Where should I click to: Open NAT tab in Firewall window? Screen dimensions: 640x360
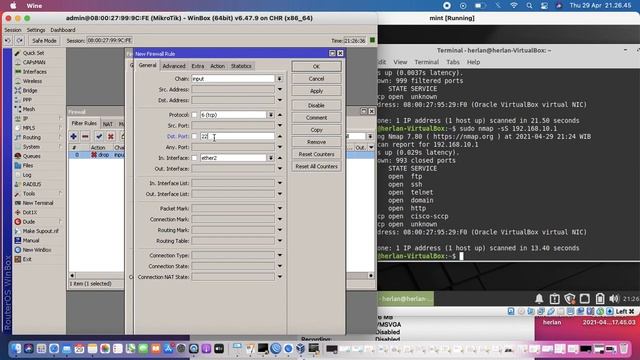click(x=108, y=124)
